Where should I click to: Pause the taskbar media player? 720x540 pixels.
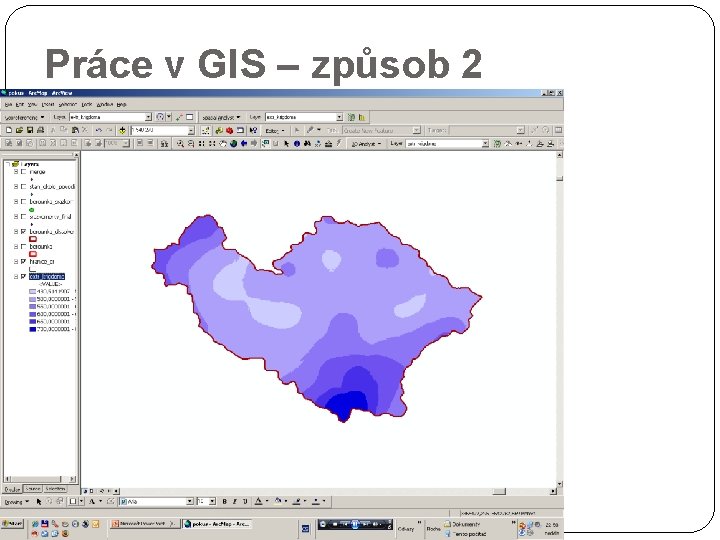point(354,524)
